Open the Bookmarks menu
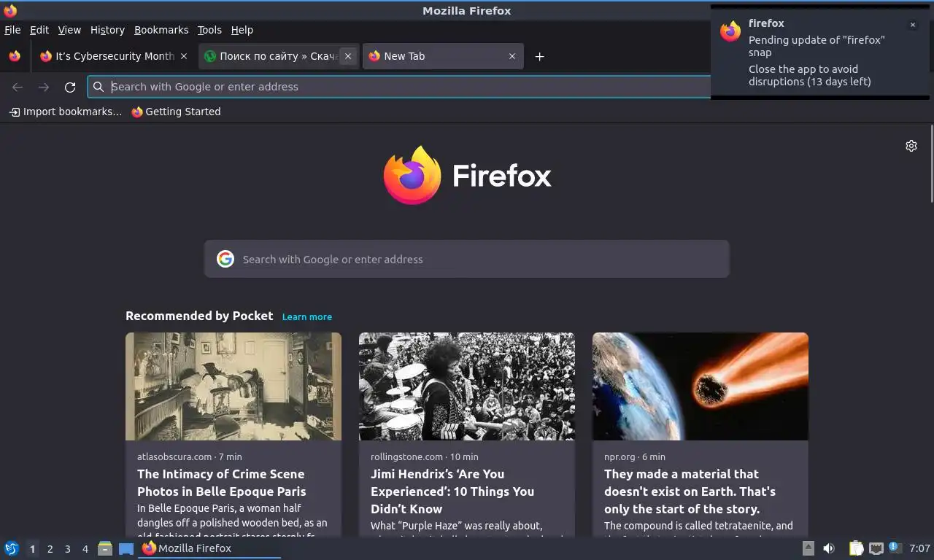934x560 pixels. coord(161,30)
